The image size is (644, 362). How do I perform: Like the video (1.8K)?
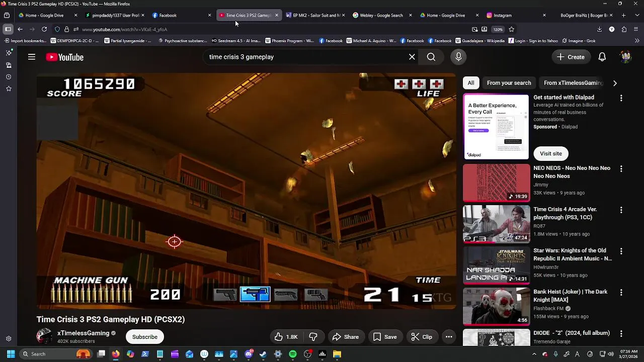point(286,337)
